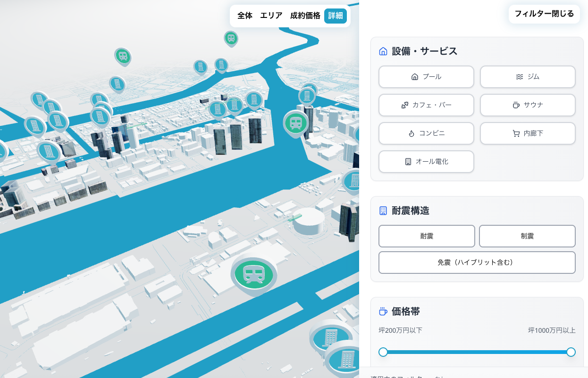Switch to the 全体 view tab
Screen dimensions: 588x378
[x=245, y=16]
